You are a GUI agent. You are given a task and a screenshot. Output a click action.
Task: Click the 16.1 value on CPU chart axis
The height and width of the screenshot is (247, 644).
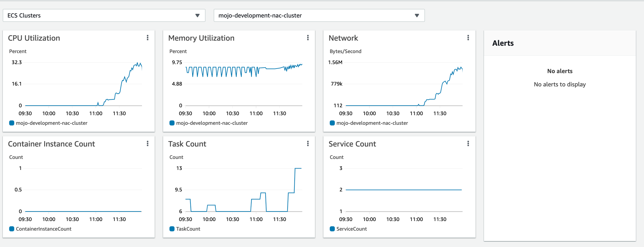17,84
